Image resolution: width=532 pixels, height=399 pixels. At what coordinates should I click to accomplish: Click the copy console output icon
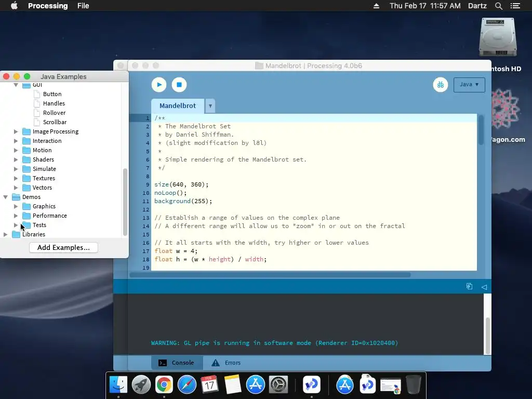tap(469, 286)
